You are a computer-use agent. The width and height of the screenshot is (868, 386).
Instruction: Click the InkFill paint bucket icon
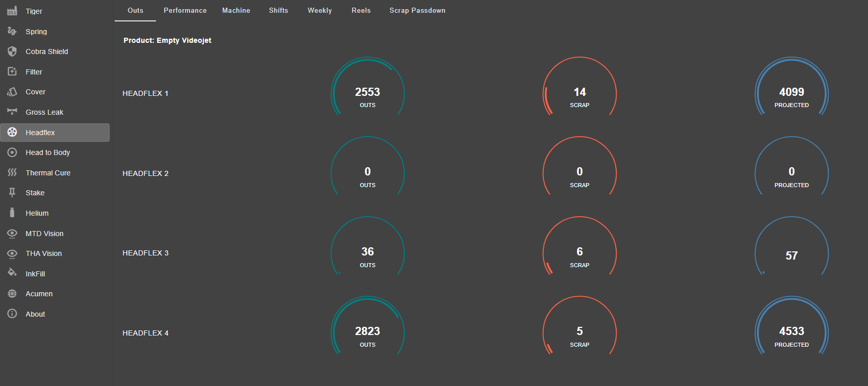coord(12,273)
